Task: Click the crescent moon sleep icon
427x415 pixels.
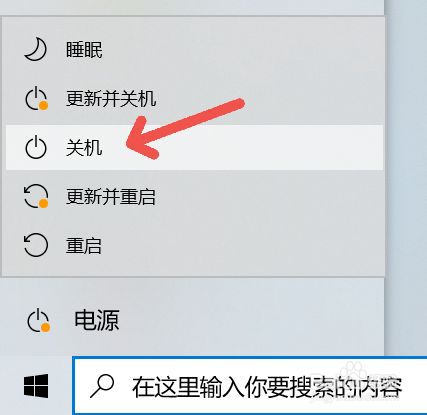Action: 35,50
